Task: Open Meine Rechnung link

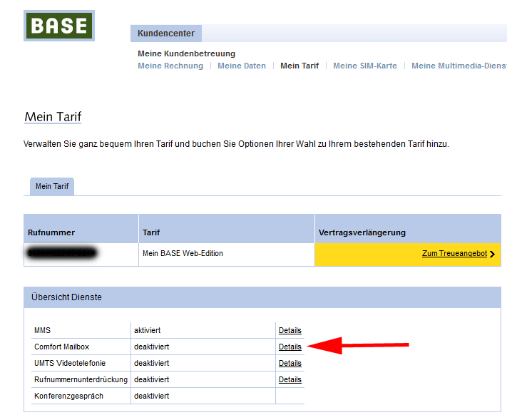Action: [170, 66]
